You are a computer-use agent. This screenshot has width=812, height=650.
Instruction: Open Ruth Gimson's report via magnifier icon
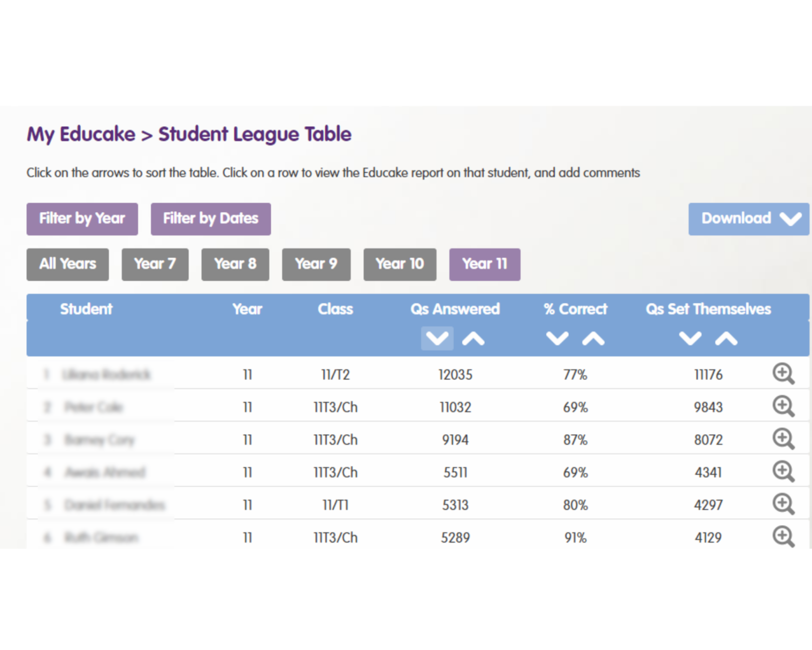(x=783, y=537)
